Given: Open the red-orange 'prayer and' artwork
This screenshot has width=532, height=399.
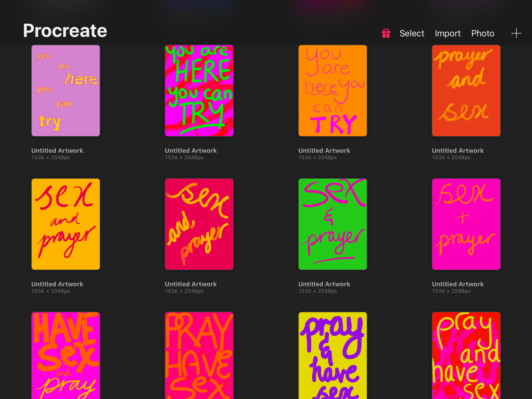Looking at the screenshot, I should (466, 91).
